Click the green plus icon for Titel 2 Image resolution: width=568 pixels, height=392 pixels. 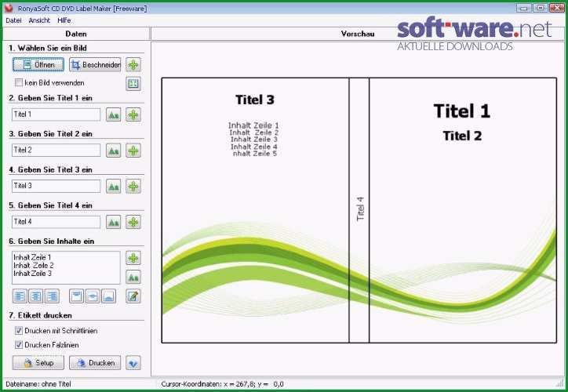tap(133, 151)
